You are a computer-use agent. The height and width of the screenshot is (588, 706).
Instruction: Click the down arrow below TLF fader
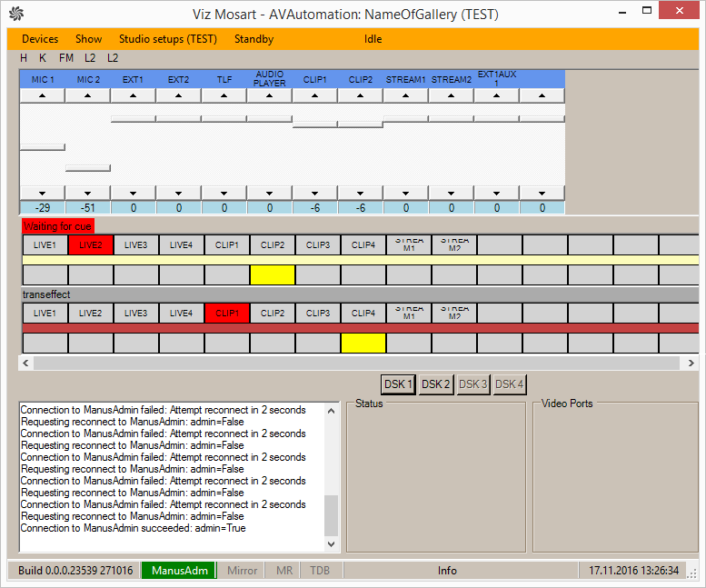tap(224, 193)
